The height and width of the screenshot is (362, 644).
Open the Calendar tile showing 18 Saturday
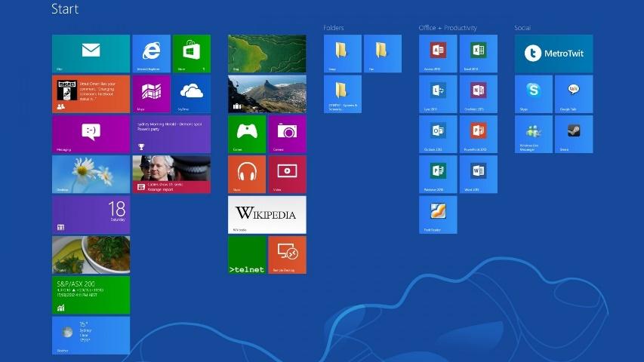[91, 215]
